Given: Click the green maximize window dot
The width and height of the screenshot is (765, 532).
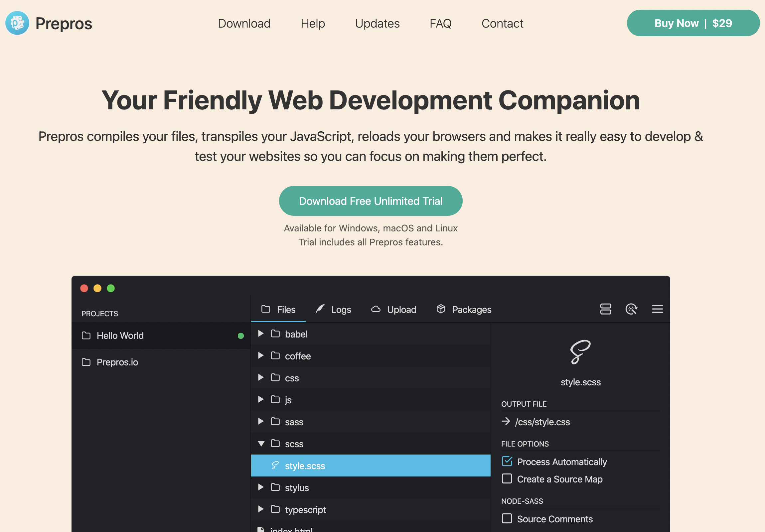Looking at the screenshot, I should [111, 288].
